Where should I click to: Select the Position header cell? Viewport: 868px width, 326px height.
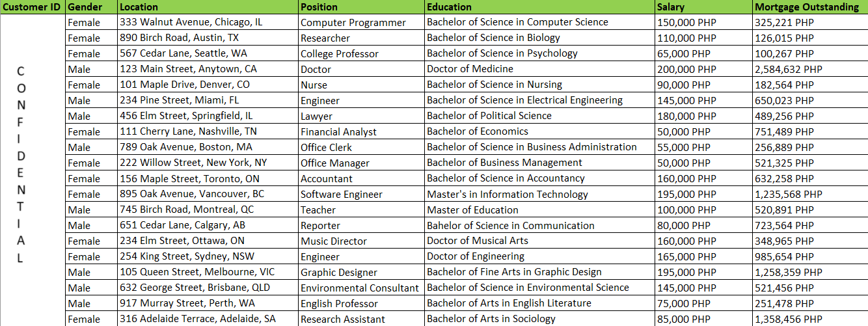361,7
